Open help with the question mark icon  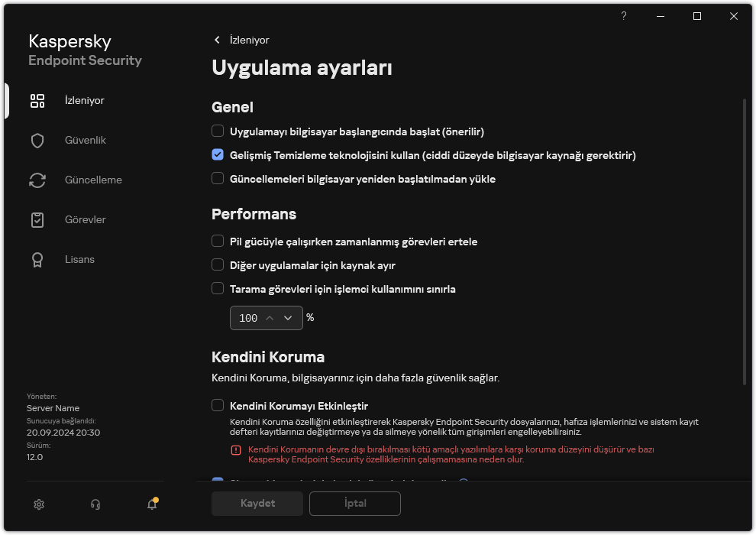pyautogui.click(x=623, y=16)
